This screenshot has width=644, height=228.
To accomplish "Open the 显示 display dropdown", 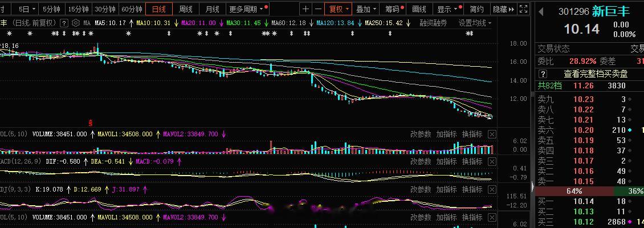I will click(x=448, y=9).
